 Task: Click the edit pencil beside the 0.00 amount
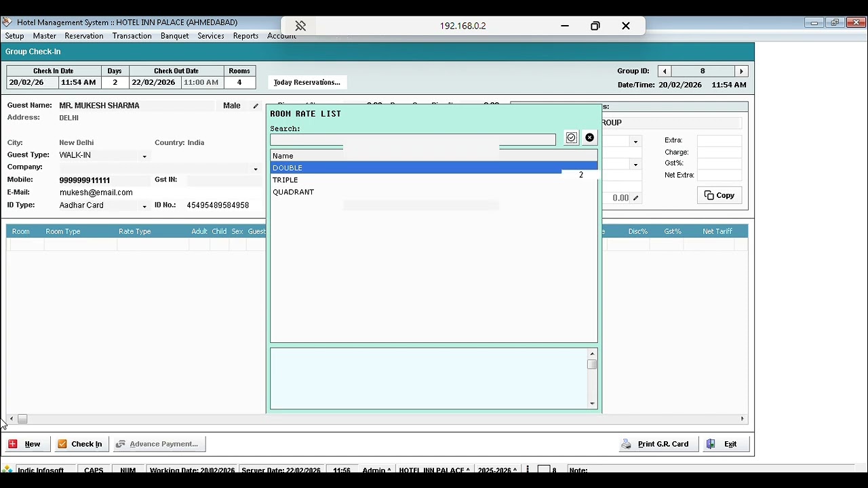635,198
